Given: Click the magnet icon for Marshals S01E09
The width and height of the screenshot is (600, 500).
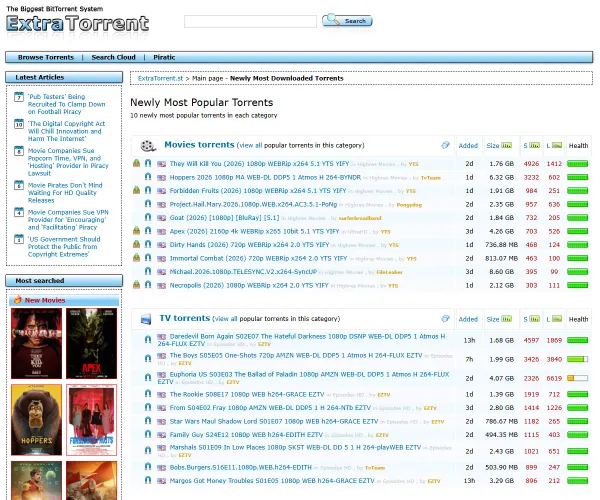Looking at the screenshot, I should 148,451.
